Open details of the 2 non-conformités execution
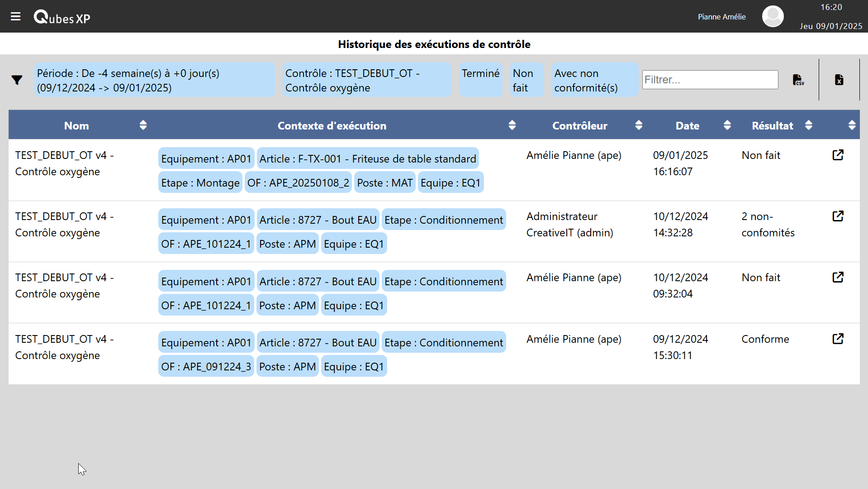 (x=838, y=216)
